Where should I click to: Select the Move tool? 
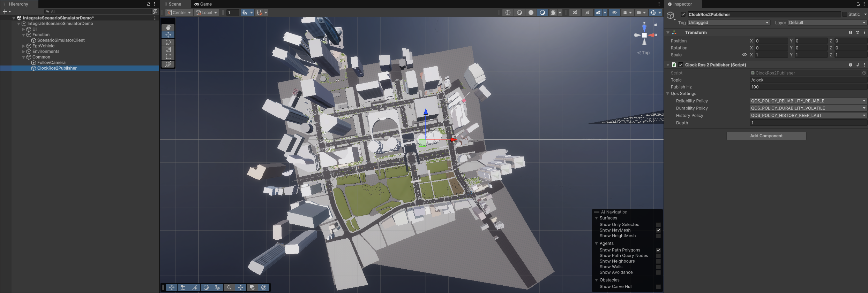click(168, 35)
